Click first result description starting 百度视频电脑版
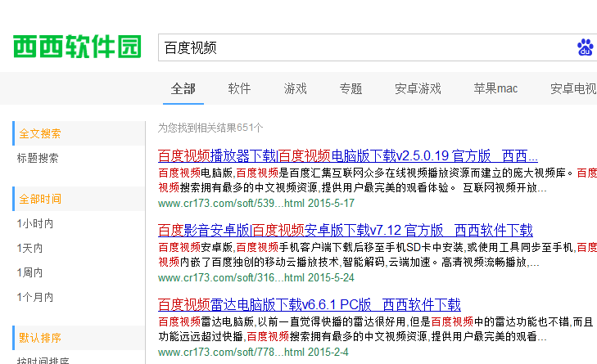Image resolution: width=597 pixels, height=364 pixels. (378, 180)
